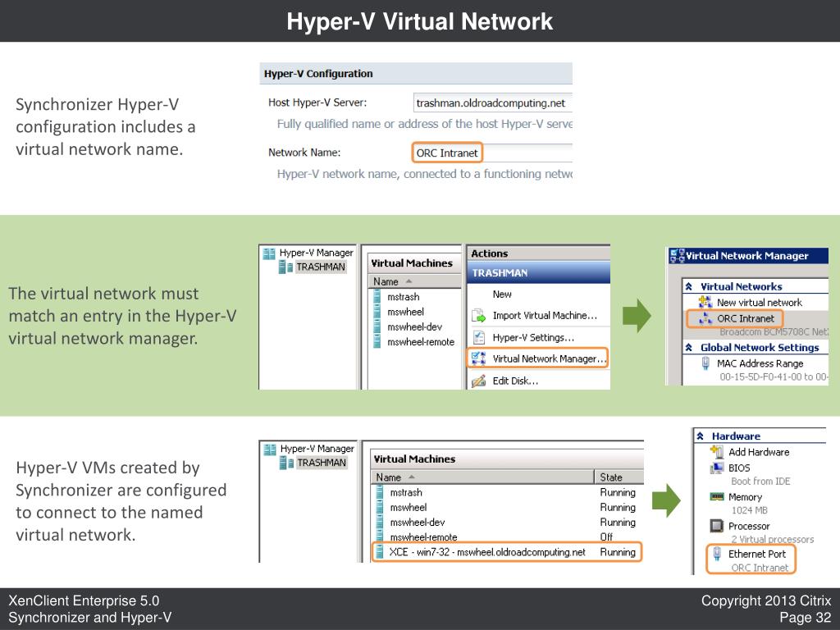Image resolution: width=840 pixels, height=630 pixels.
Task: Select the mswheel-remote VM icon showing Off state
Action: 380,536
